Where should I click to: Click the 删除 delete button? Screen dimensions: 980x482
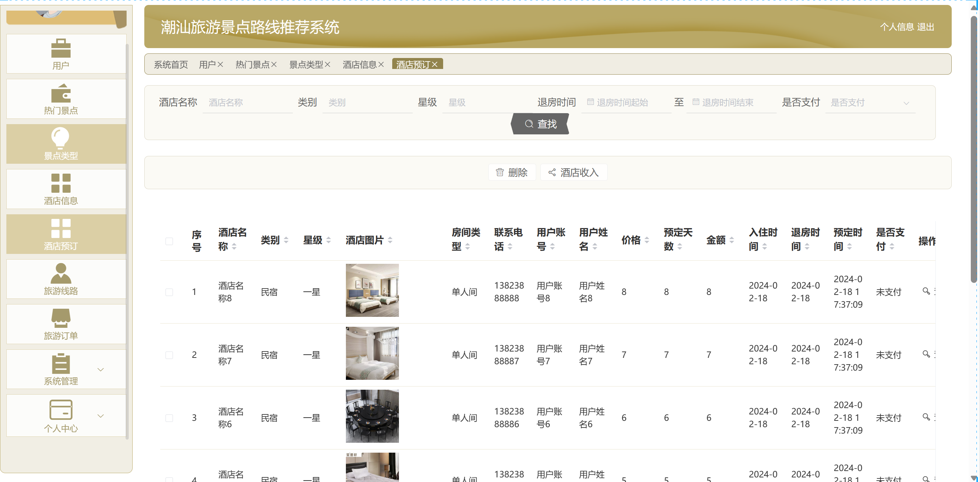512,172
